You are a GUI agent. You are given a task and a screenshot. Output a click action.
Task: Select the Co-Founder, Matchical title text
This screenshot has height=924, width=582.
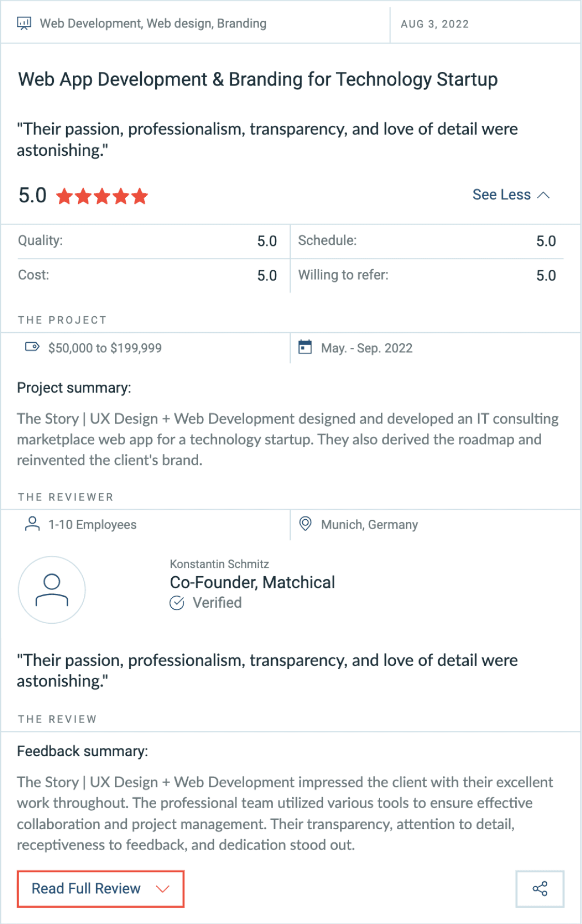252,582
